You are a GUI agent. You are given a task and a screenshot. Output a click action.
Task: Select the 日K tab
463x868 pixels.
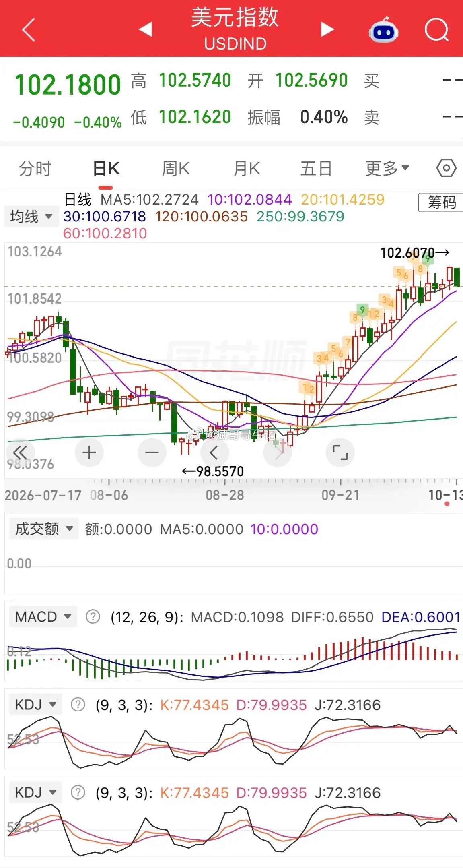(106, 168)
